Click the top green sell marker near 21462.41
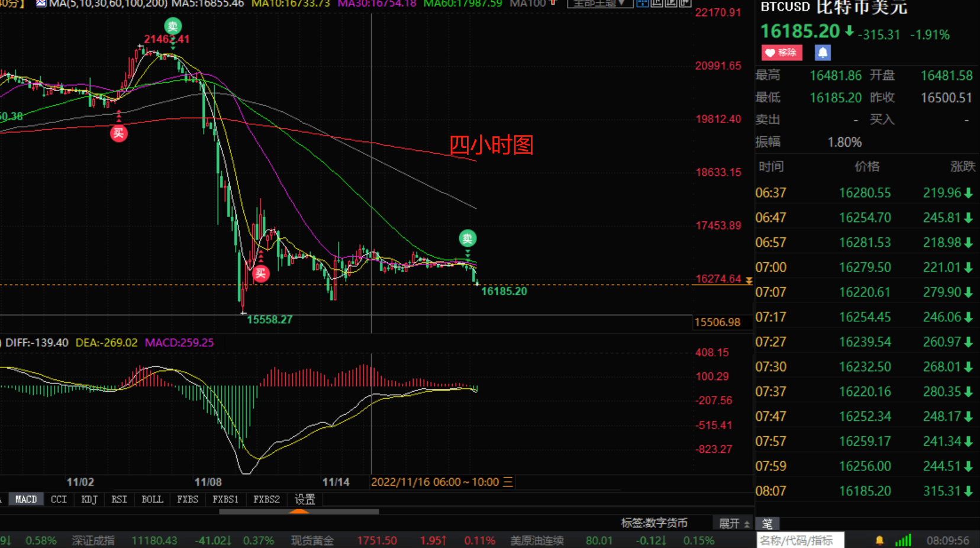 click(x=173, y=26)
